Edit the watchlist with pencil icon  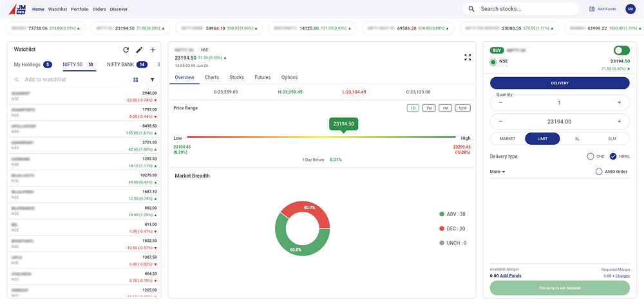139,50
